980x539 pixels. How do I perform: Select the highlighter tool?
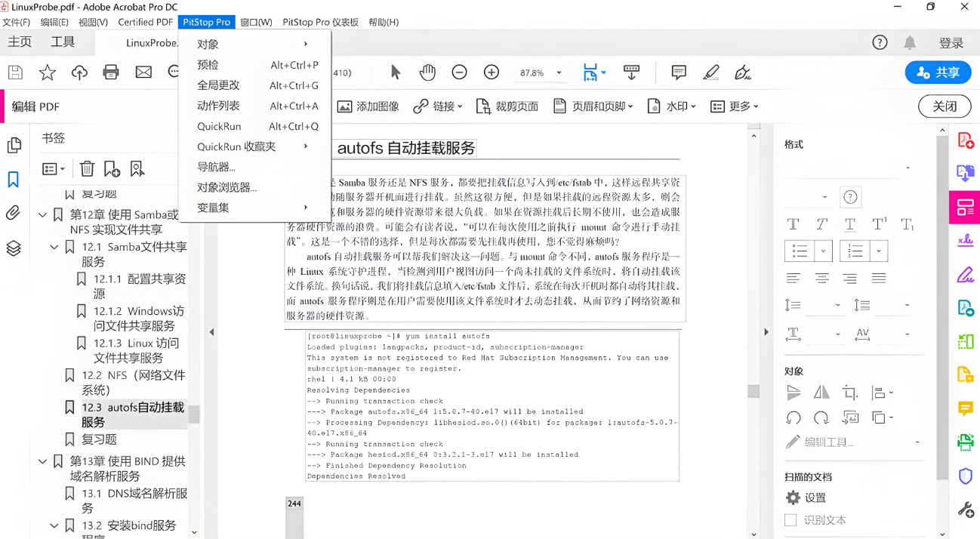pos(710,72)
